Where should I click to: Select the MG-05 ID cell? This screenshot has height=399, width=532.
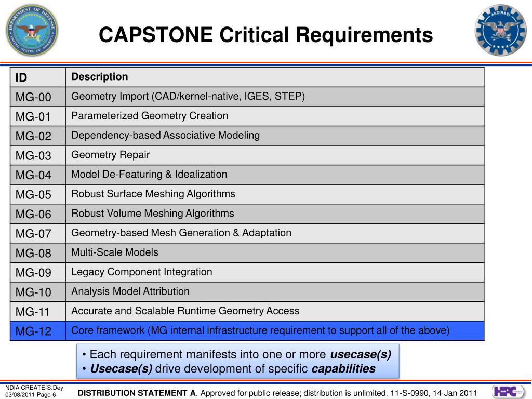[38, 194]
